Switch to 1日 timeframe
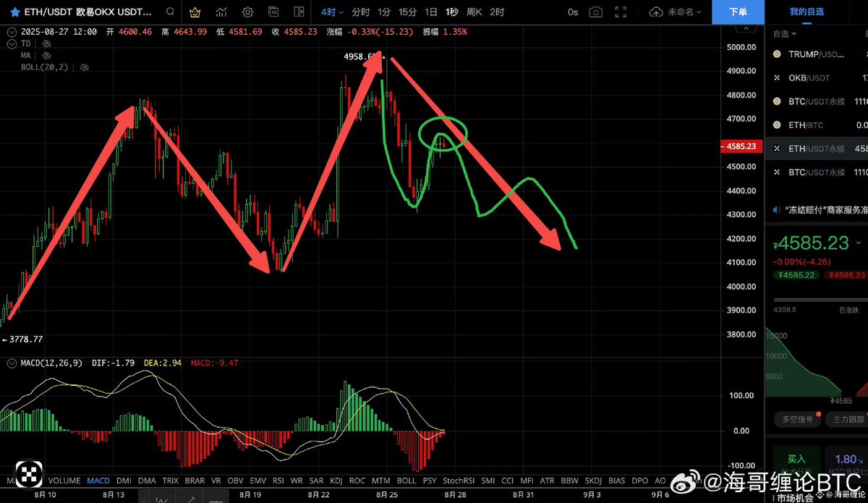The image size is (868, 503). pyautogui.click(x=430, y=12)
